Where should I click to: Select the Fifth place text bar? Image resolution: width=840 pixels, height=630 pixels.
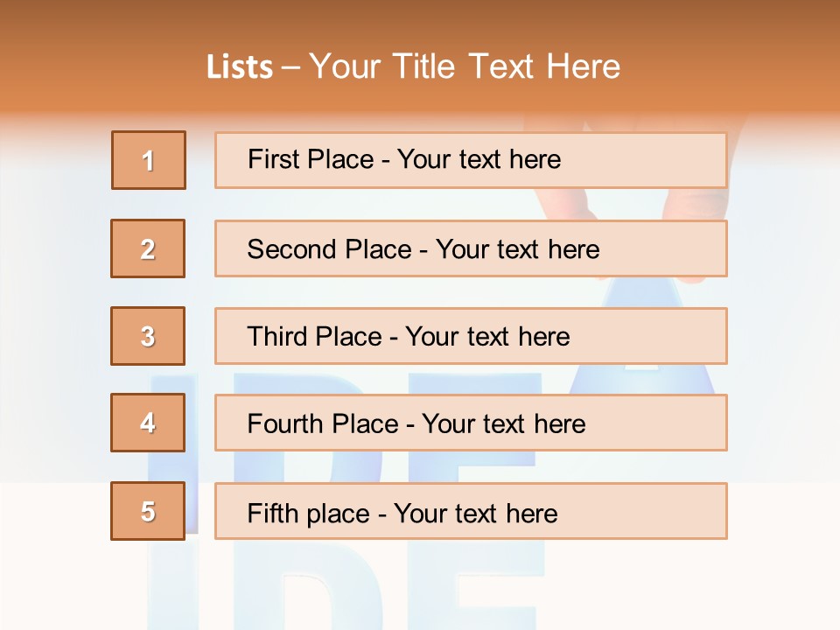pos(471,511)
